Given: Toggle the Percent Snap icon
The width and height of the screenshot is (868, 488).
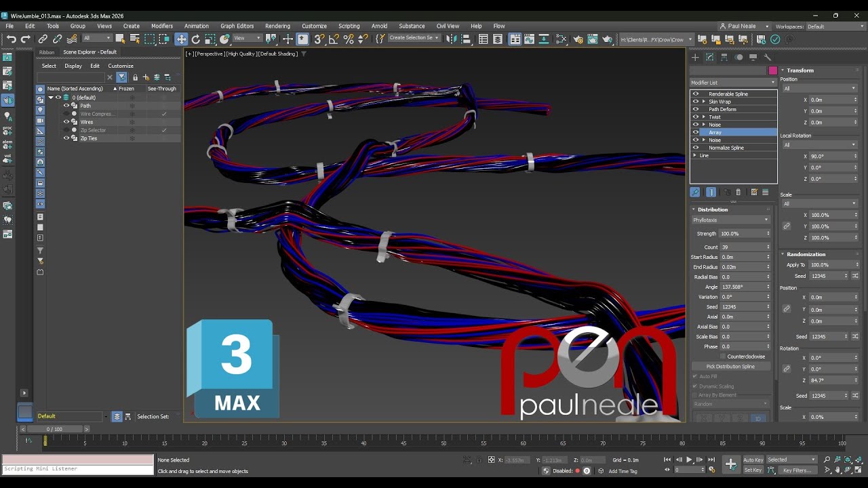Looking at the screenshot, I should pyautogui.click(x=349, y=39).
